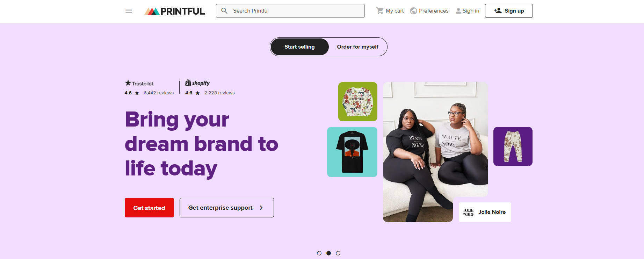The height and width of the screenshot is (259, 644).
Task: Click the Shopify bag logo
Action: point(188,83)
